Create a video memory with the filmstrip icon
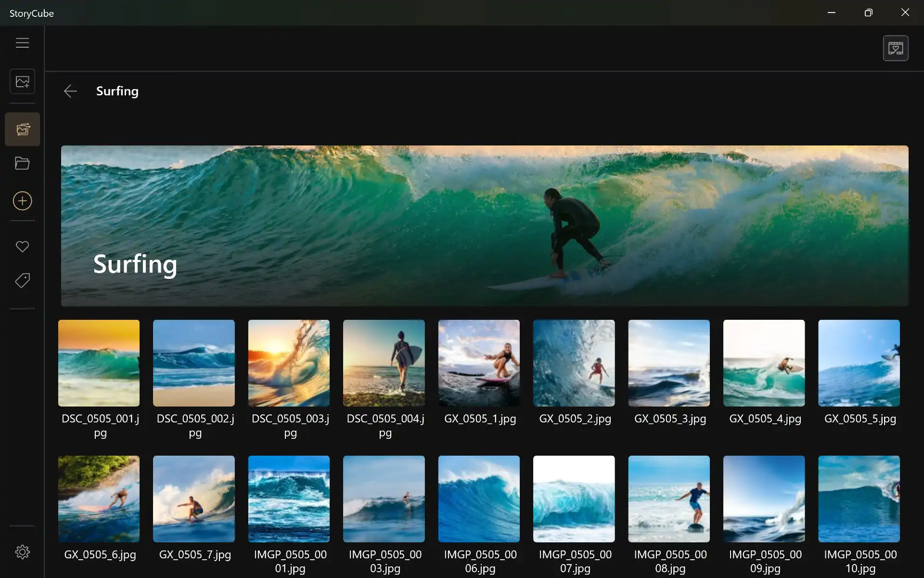The width and height of the screenshot is (924, 578). [x=896, y=48]
